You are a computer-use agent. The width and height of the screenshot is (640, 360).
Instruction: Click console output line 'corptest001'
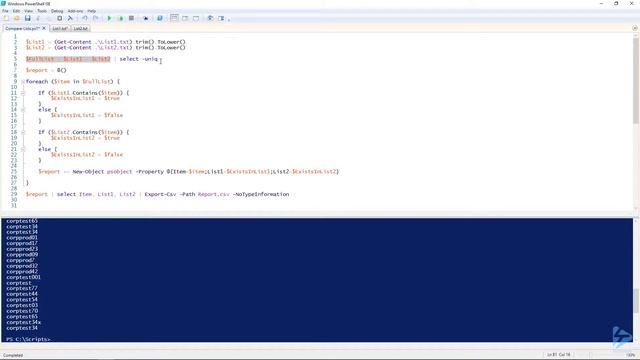[23, 277]
